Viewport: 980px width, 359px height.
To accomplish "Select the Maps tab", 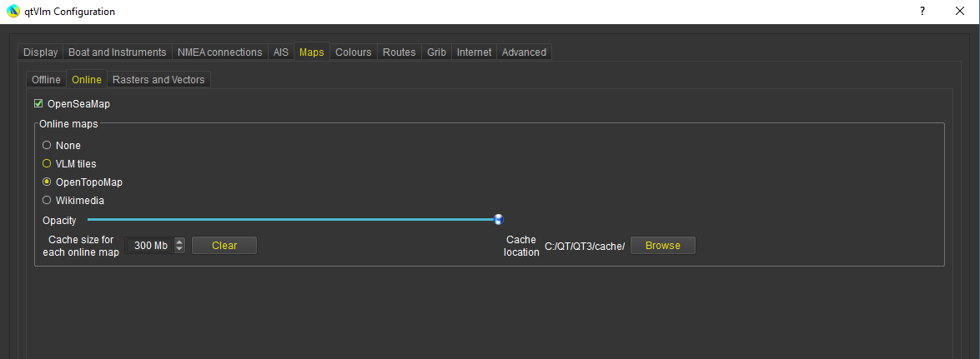I will tap(312, 52).
